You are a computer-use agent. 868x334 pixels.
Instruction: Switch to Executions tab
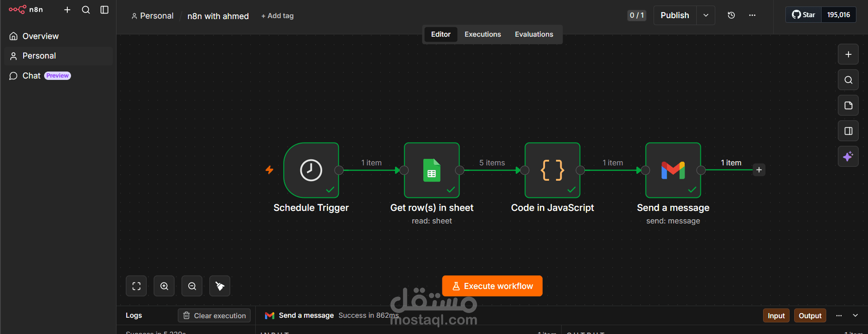[483, 34]
